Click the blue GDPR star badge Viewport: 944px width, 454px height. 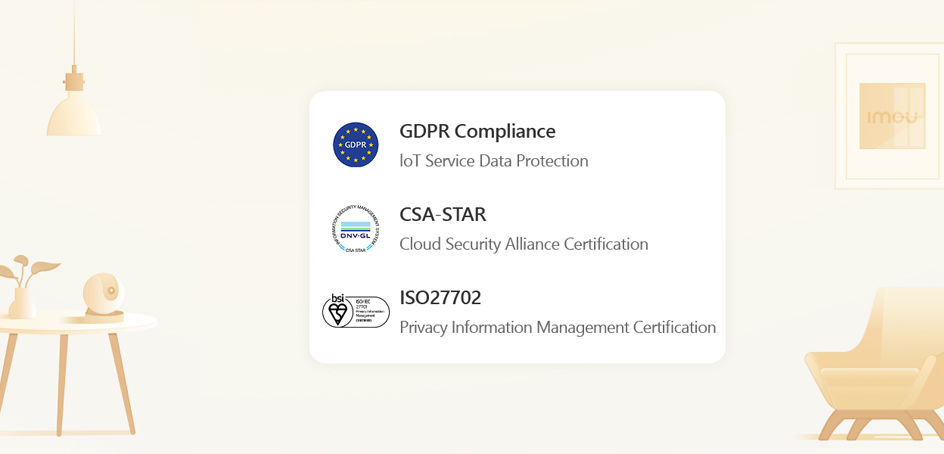click(x=356, y=145)
